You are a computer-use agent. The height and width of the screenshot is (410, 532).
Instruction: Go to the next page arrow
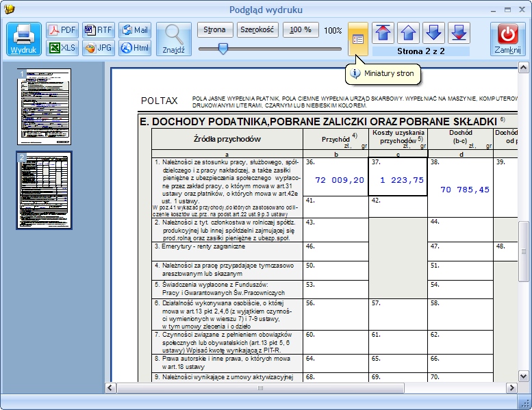[433, 33]
